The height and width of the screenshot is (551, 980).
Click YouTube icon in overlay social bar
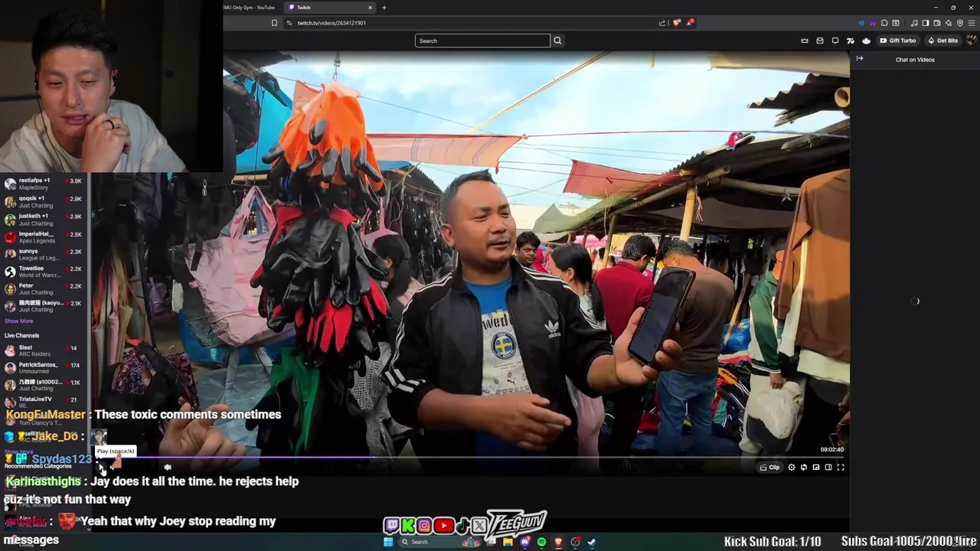[x=443, y=526]
